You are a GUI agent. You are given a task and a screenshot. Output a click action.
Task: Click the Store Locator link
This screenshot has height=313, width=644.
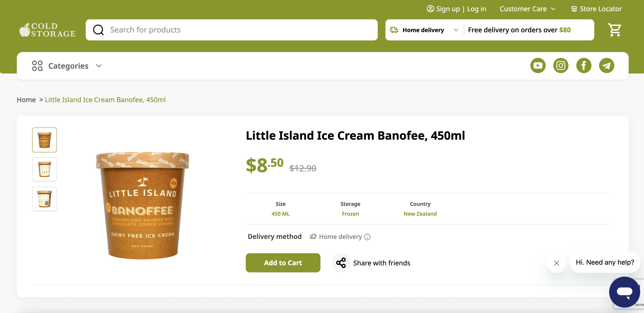pos(597,9)
